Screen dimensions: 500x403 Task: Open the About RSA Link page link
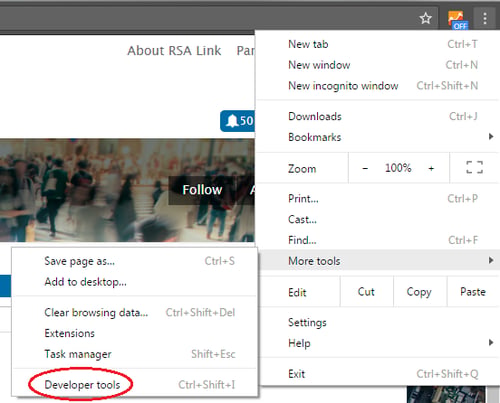(174, 51)
